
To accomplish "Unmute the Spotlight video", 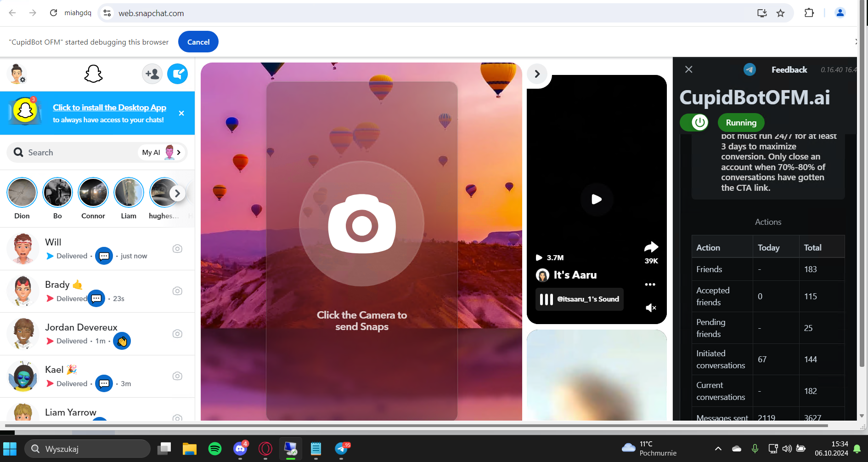I will tap(651, 308).
